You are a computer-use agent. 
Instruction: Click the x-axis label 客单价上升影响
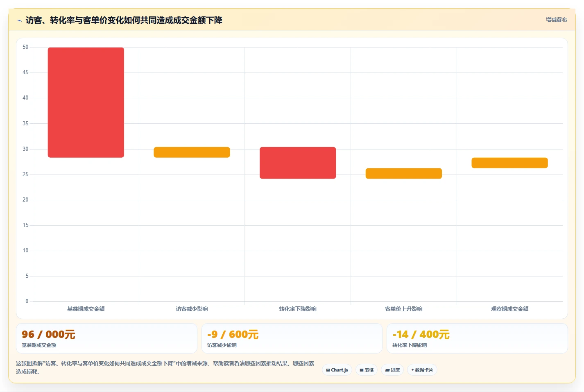pos(404,309)
